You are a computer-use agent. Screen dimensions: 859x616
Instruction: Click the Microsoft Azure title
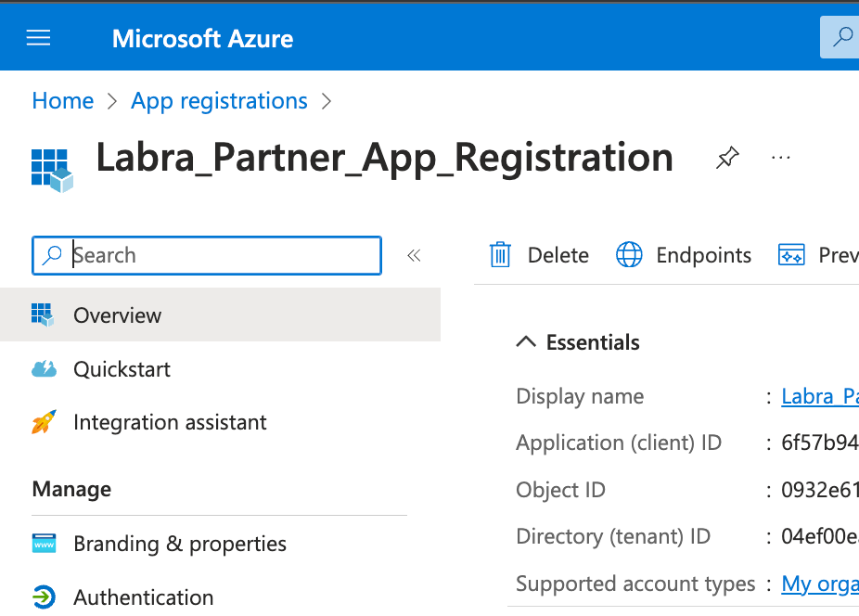click(x=203, y=38)
